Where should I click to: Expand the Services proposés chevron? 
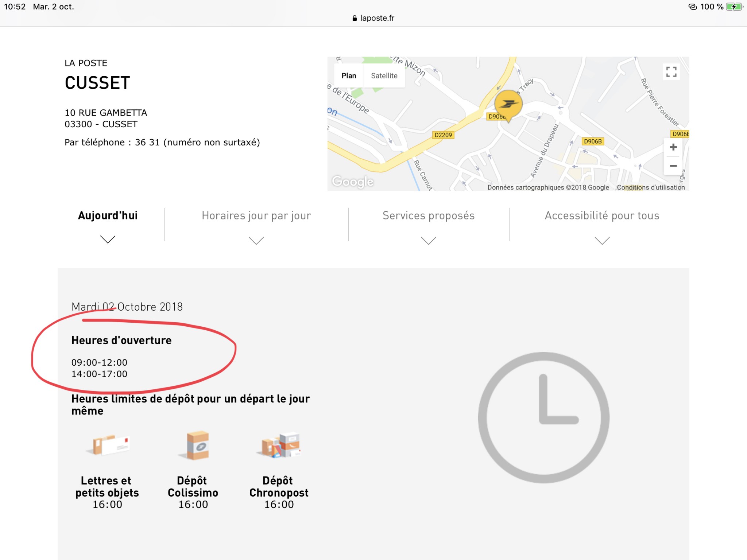point(429,241)
